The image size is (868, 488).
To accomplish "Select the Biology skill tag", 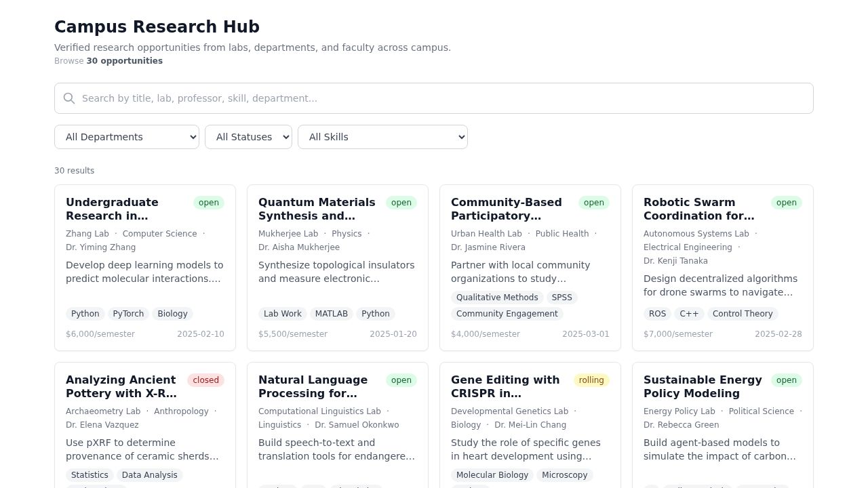I will [172, 314].
